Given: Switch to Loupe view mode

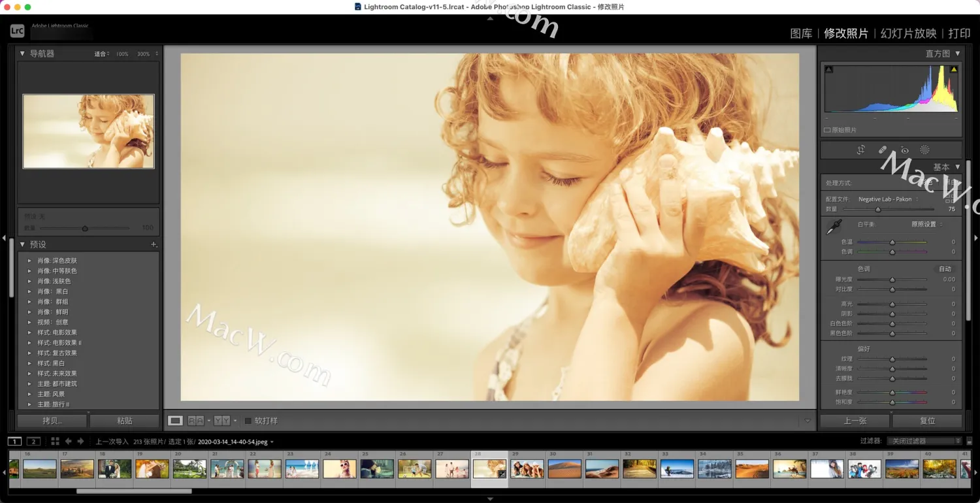Looking at the screenshot, I should coord(175,421).
